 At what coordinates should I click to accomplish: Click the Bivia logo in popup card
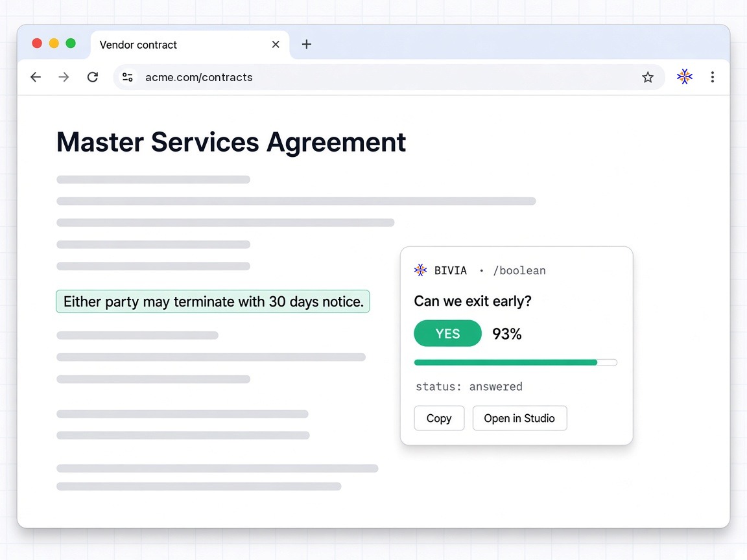coord(420,270)
